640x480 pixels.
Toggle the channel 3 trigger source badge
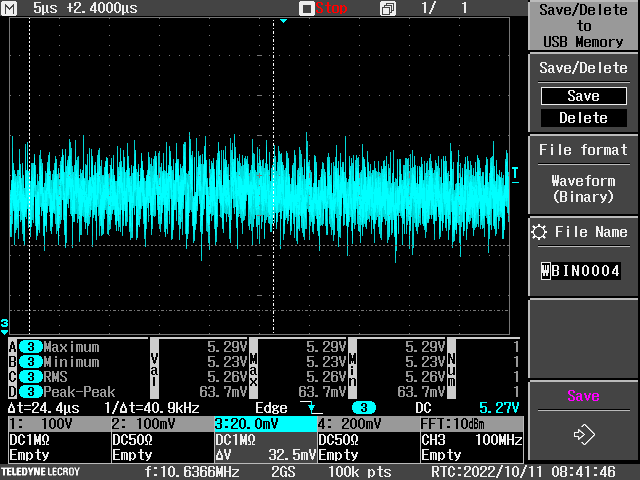tap(366, 408)
